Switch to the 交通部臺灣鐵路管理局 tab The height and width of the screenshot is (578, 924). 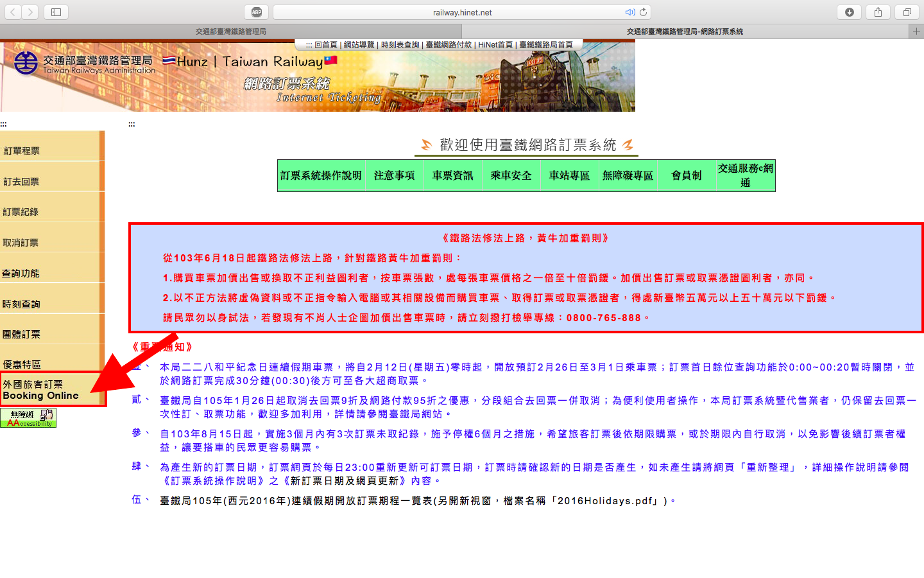231,31
